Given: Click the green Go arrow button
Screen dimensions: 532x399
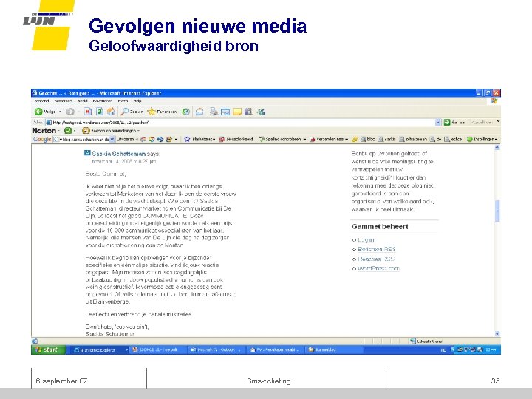Looking at the screenshot, I should 447,122.
